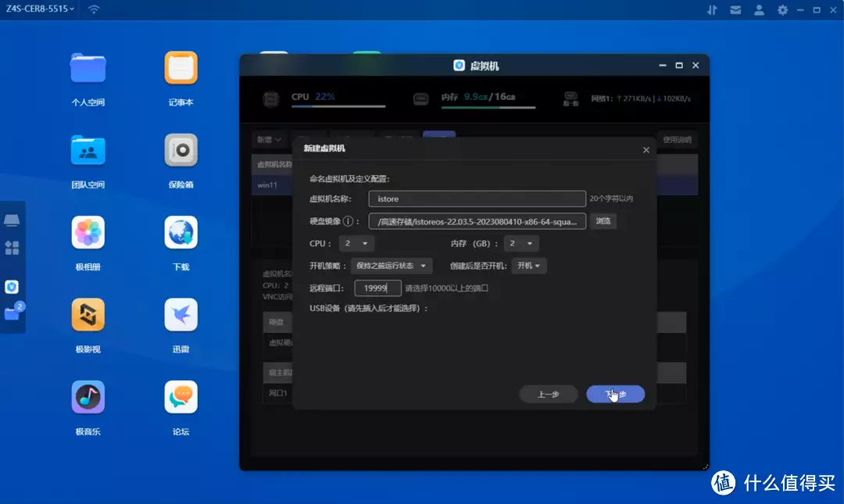Image resolution: width=844 pixels, height=504 pixels.
Task: Expand the CPU count dropdown
Action: (x=356, y=243)
